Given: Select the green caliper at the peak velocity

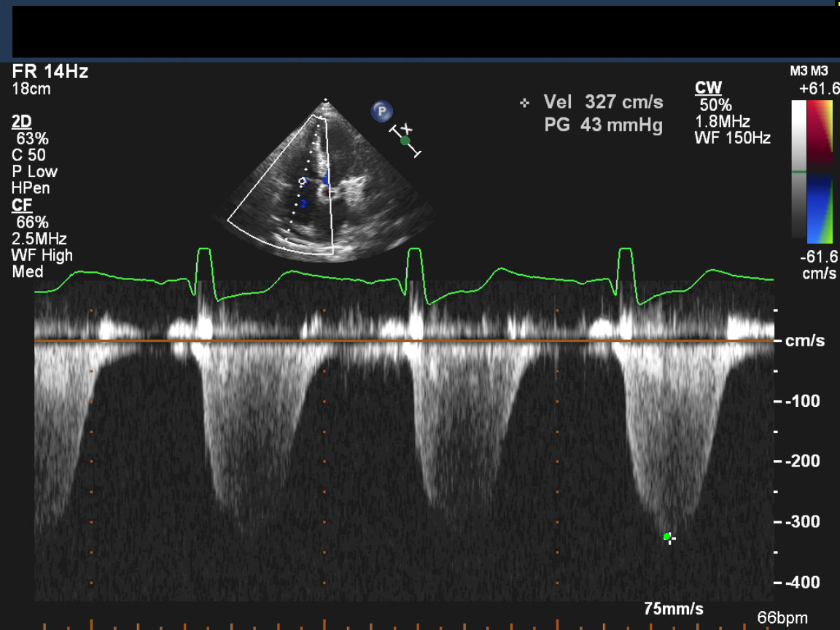Looking at the screenshot, I should pyautogui.click(x=668, y=537).
